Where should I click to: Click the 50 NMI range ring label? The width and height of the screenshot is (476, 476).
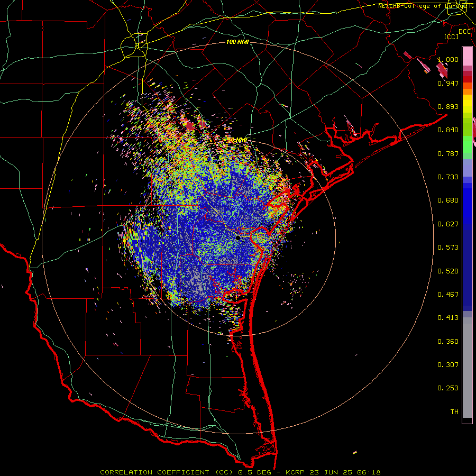[237, 140]
